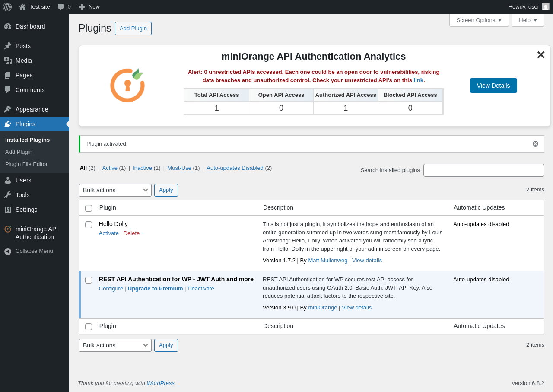Focus the Search installed plugins field
The height and width of the screenshot is (392, 553).
pos(484,170)
